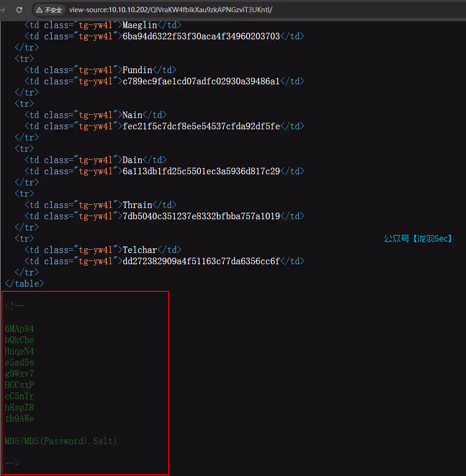Click the forward navigation arrow

(x=3, y=10)
